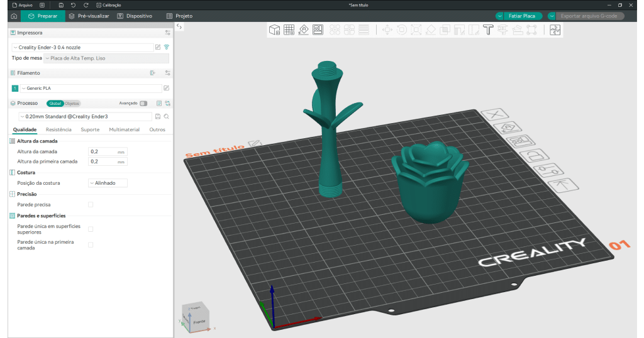Open the Generic PLA filament dropdown
The height and width of the screenshot is (338, 644).
pyautogui.click(x=91, y=88)
